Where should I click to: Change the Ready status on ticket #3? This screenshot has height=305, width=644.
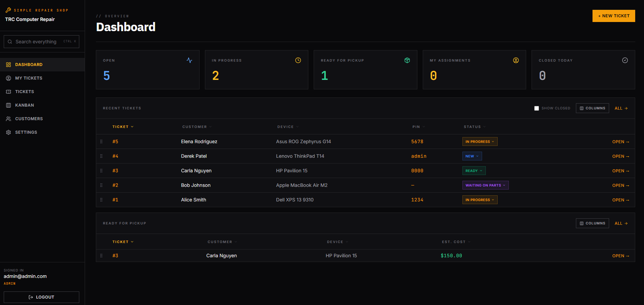[474, 171]
